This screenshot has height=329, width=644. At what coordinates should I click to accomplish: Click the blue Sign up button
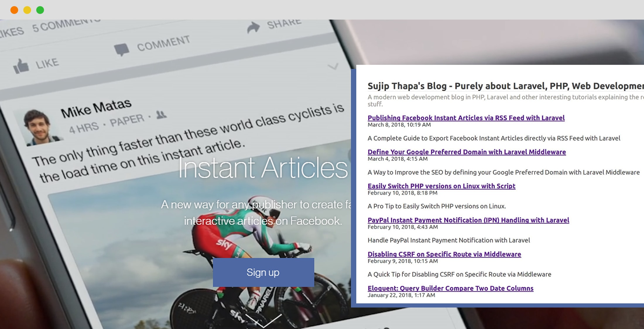click(x=263, y=272)
